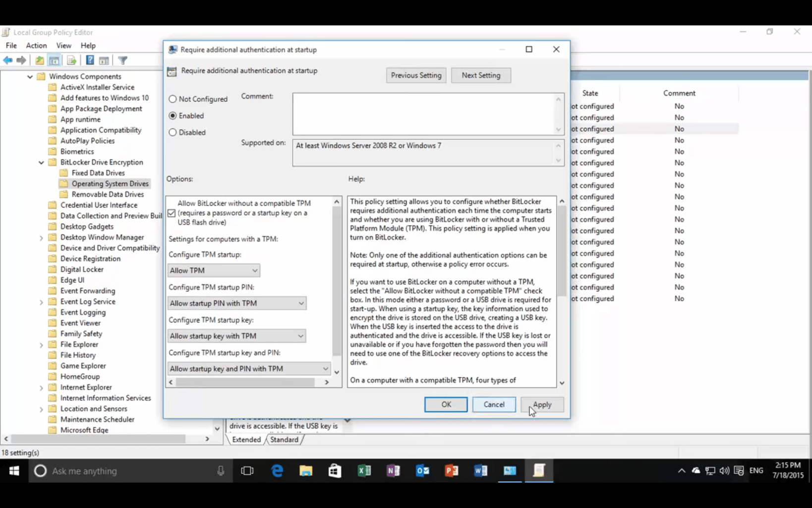This screenshot has width=812, height=508.
Task: Launch OneNote from the taskbar
Action: [393, 471]
